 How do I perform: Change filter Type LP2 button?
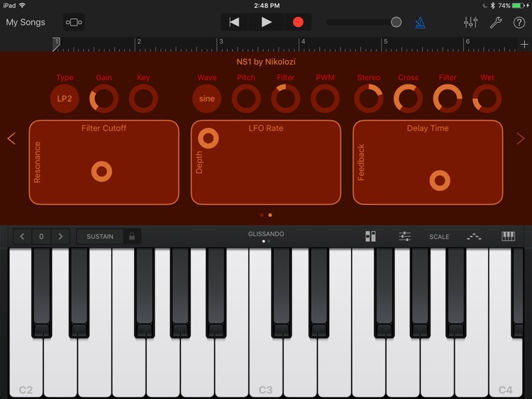tap(65, 99)
